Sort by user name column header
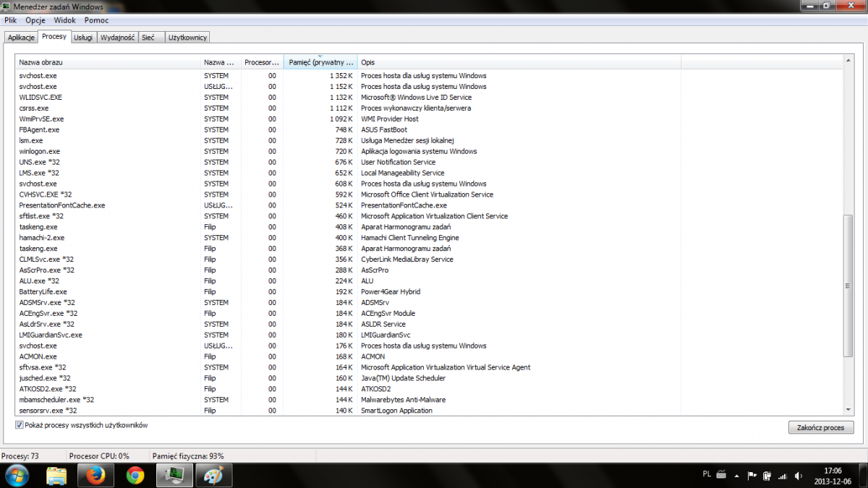The height and width of the screenshot is (488, 868). point(221,63)
